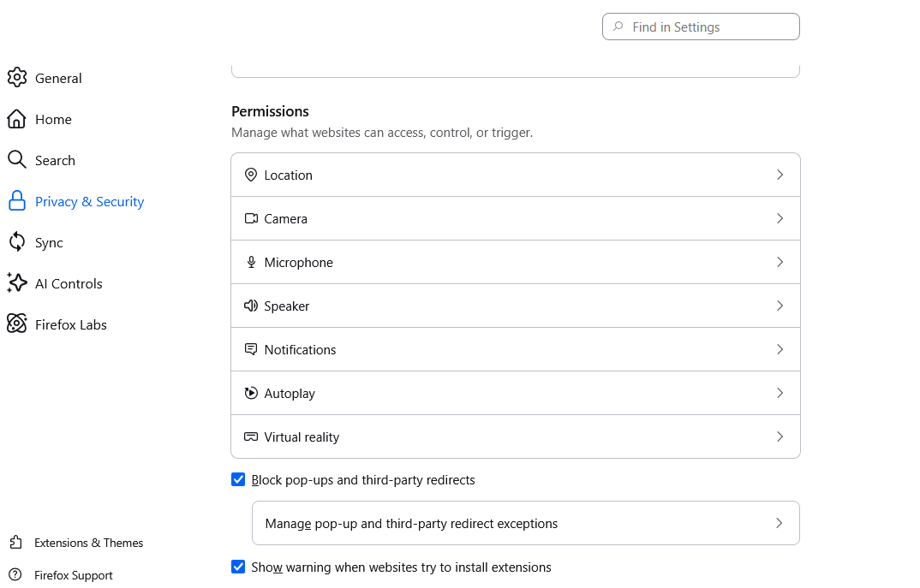The image size is (920, 588).
Task: Open Location permission settings row
Action: click(516, 175)
